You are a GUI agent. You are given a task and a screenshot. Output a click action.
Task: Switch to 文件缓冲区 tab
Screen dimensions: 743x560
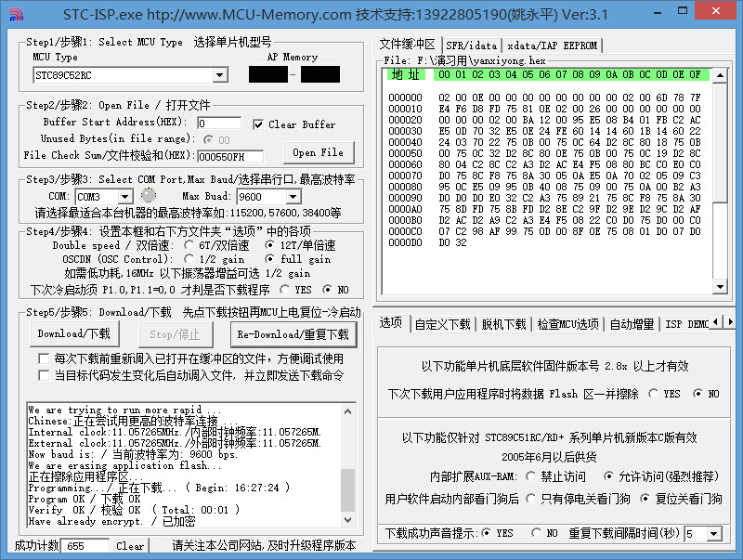click(x=407, y=45)
